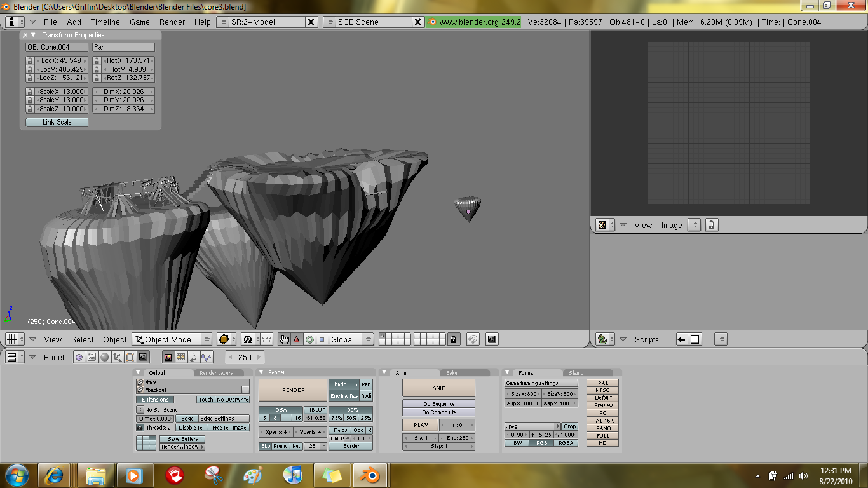Select the rotate manipulator circle icon

309,339
